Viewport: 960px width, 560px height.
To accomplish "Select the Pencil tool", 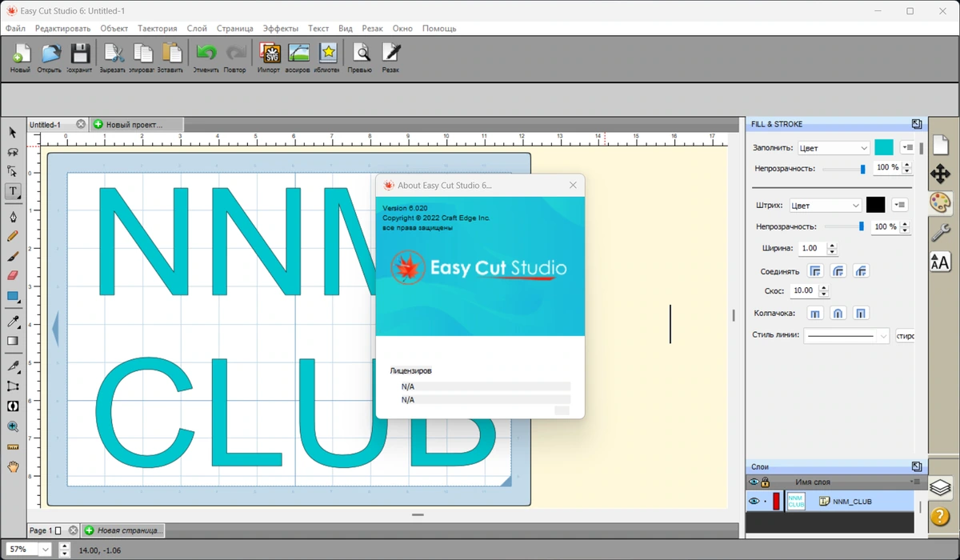I will click(x=13, y=237).
